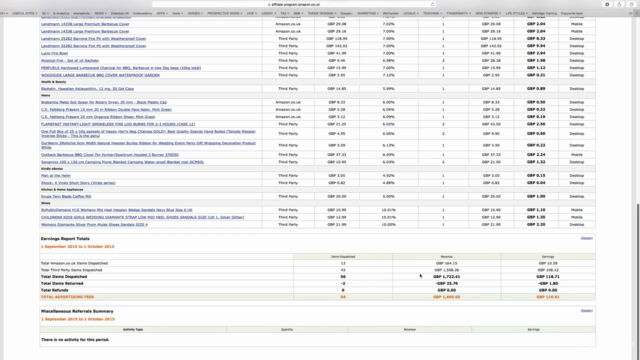
Task: Open the WeTransfer bookmark
Action: 391,13
